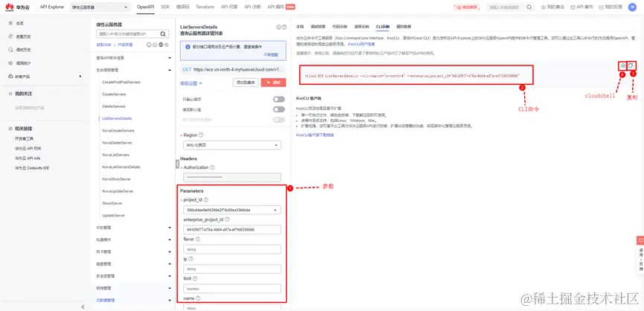Toggle the second switch under advanced settings
644x311 pixels.
tap(279, 109)
